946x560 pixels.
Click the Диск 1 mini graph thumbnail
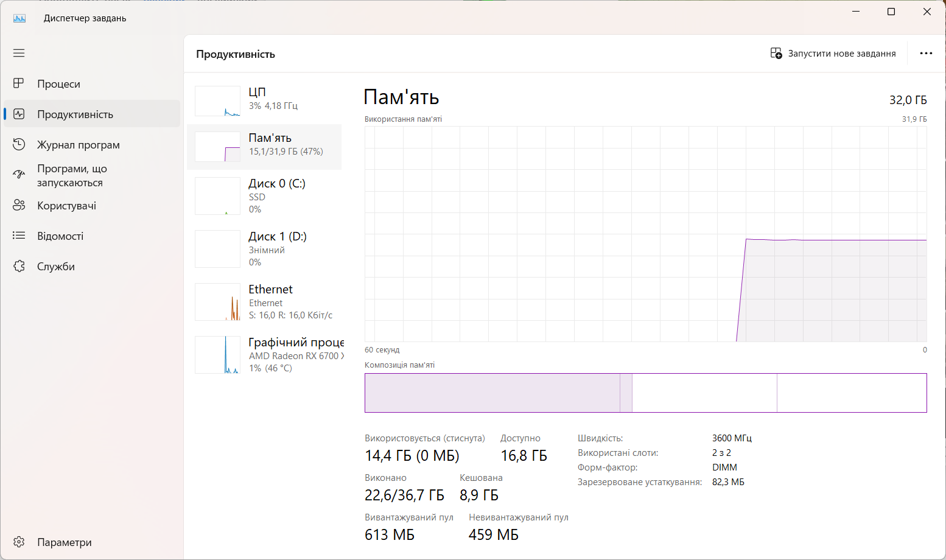pos(217,249)
